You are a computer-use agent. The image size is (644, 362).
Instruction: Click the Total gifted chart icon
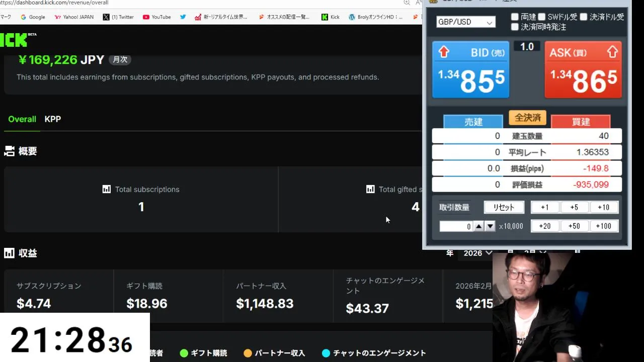tap(370, 189)
